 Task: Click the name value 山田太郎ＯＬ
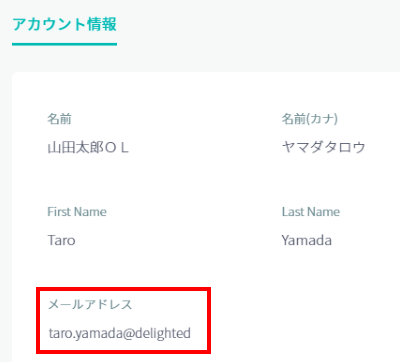[x=88, y=147]
